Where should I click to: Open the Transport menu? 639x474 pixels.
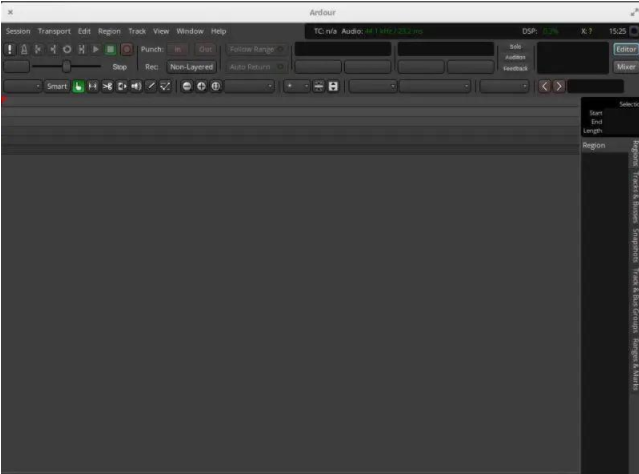click(x=54, y=31)
